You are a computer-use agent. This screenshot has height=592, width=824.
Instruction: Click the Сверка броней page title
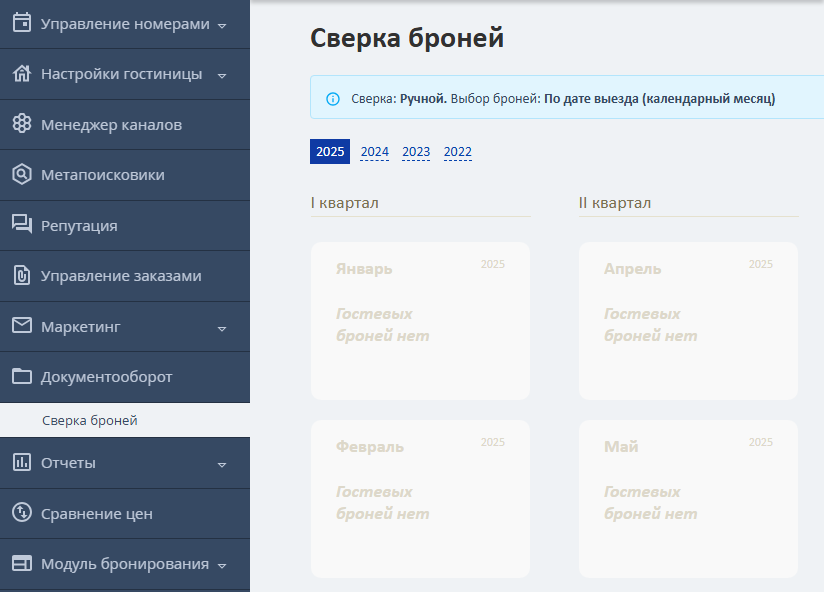click(407, 38)
